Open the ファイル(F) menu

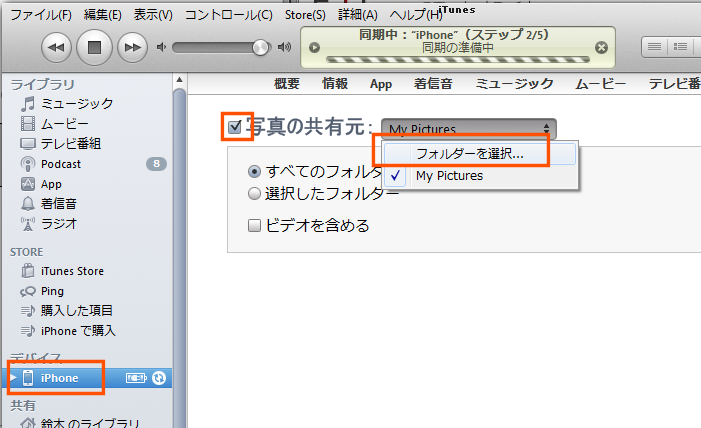40,15
